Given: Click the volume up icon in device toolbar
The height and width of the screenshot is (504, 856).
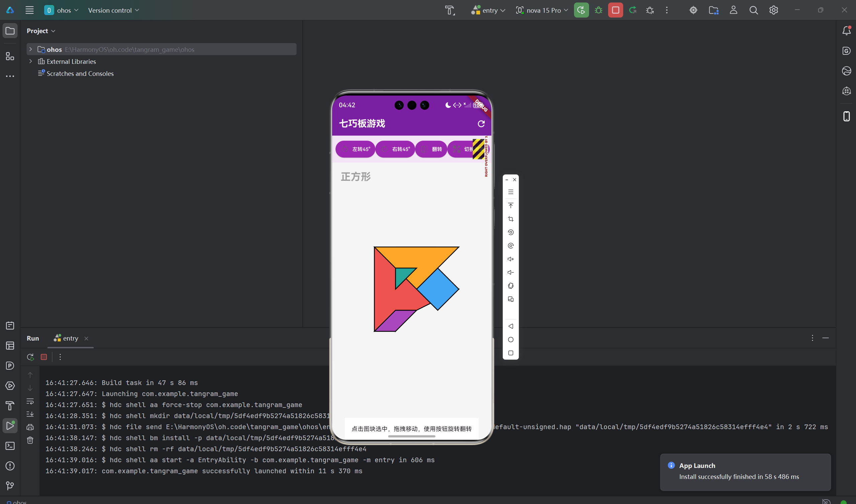Looking at the screenshot, I should point(510,259).
